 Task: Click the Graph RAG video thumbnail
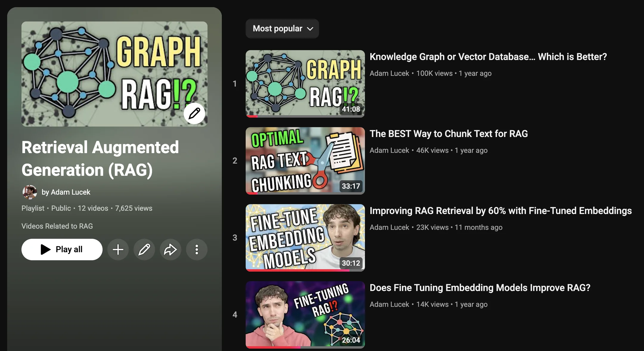(x=305, y=84)
